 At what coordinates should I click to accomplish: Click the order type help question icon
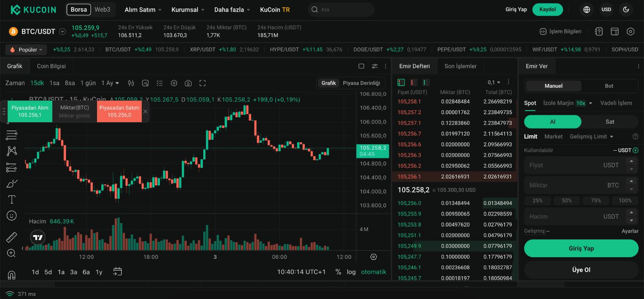(636, 137)
